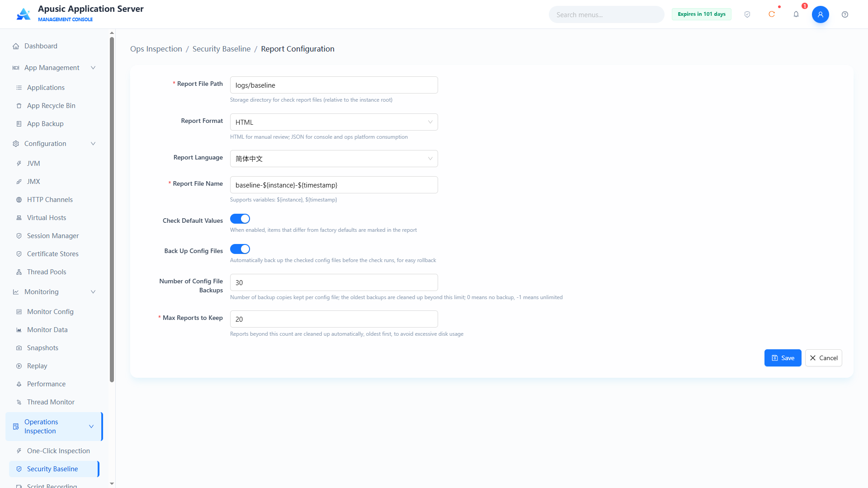Collapse the App Management menu group
Image resolution: width=868 pixels, height=488 pixels.
54,68
